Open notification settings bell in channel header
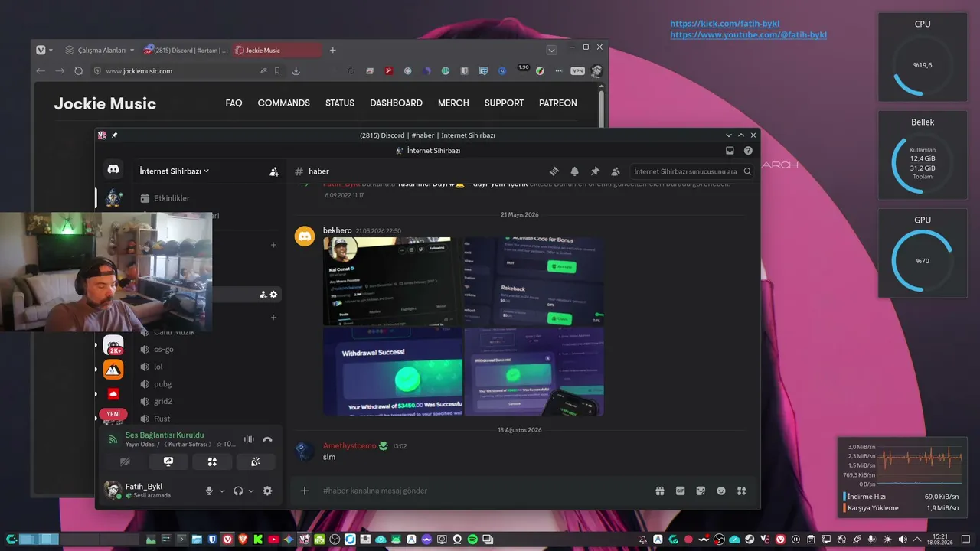The height and width of the screenshot is (551, 980). pos(575,171)
